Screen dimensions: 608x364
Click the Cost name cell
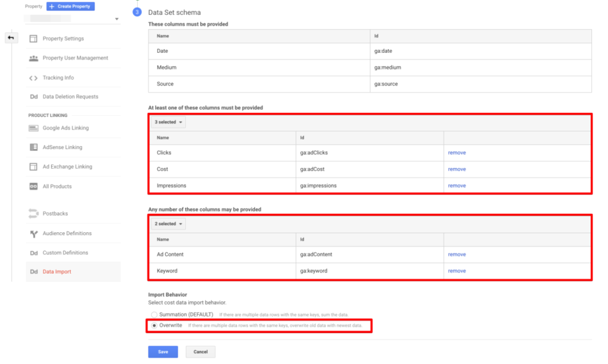coord(223,169)
